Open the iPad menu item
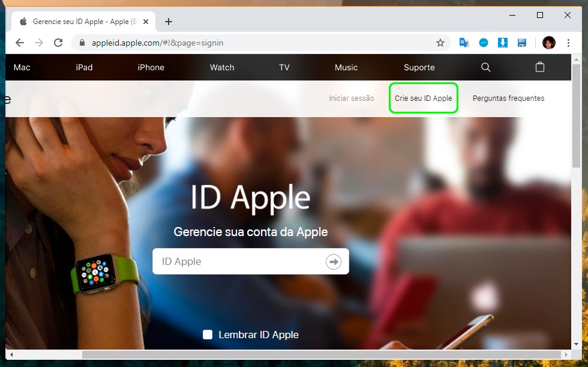 (x=84, y=67)
